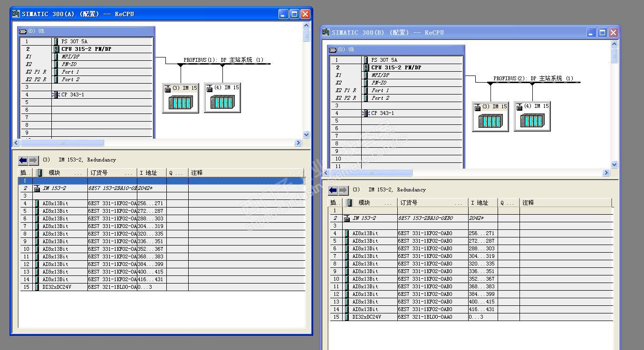The image size is (644, 350).
Task: Click PROFIBUS(1) DP master system label
Action: (223, 60)
